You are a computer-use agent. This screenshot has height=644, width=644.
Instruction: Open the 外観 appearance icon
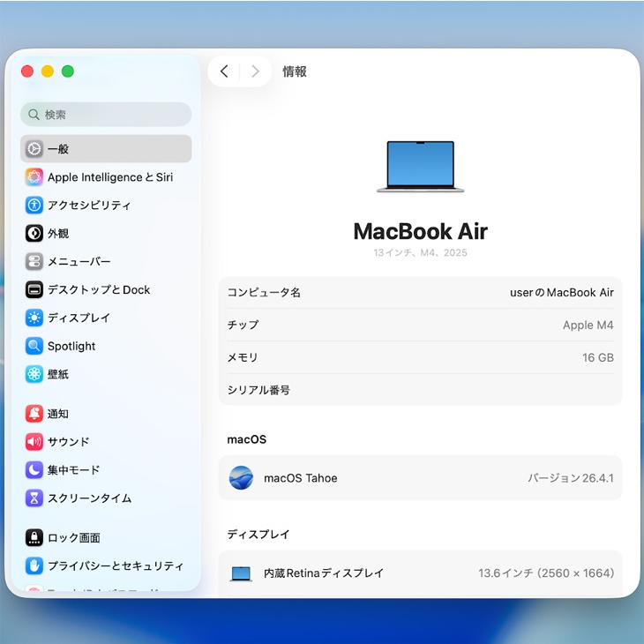[x=34, y=233]
